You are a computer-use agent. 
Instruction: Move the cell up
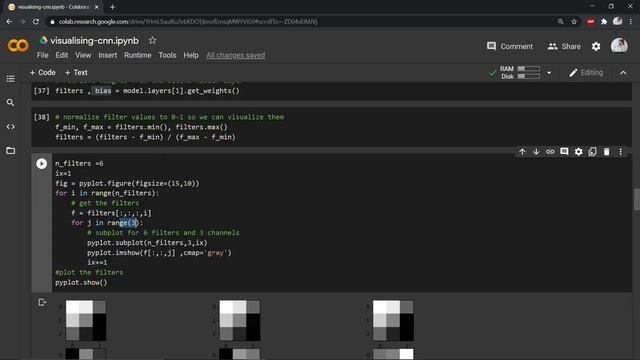coord(522,152)
